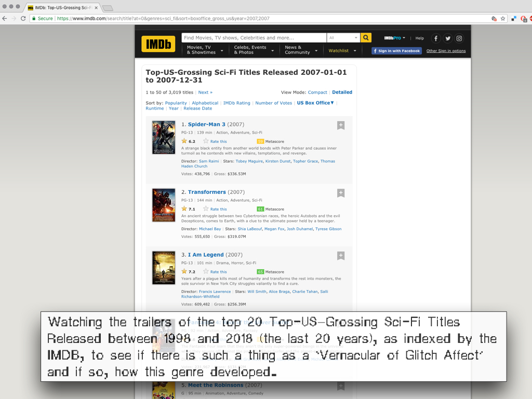Click the Secure padlock indicator
The height and width of the screenshot is (399, 532).
[x=43, y=18]
